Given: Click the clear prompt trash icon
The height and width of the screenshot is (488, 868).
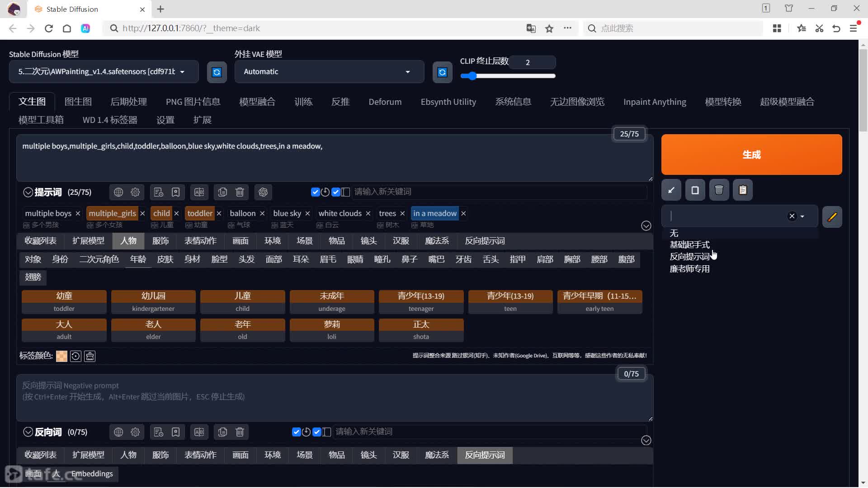Looking at the screenshot, I should pos(240,192).
